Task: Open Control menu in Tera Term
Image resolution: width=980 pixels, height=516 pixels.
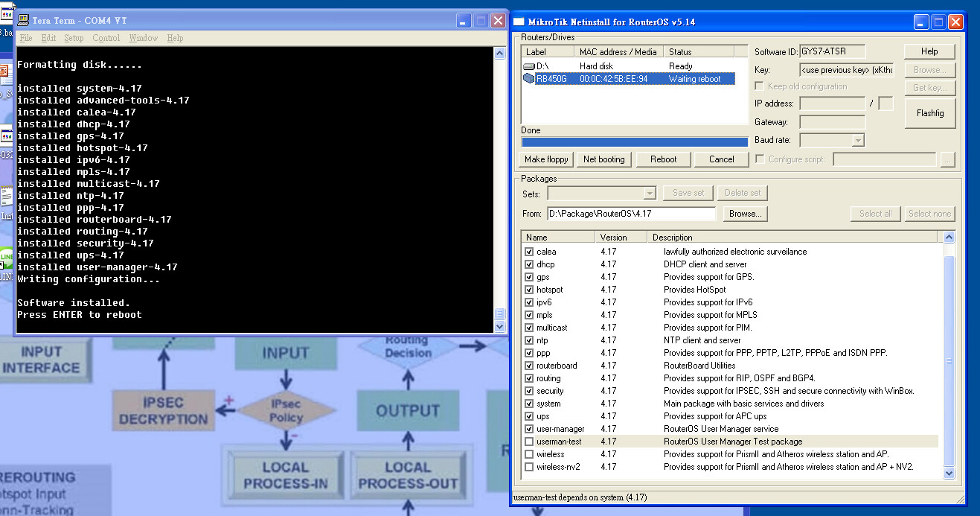Action: tap(106, 38)
